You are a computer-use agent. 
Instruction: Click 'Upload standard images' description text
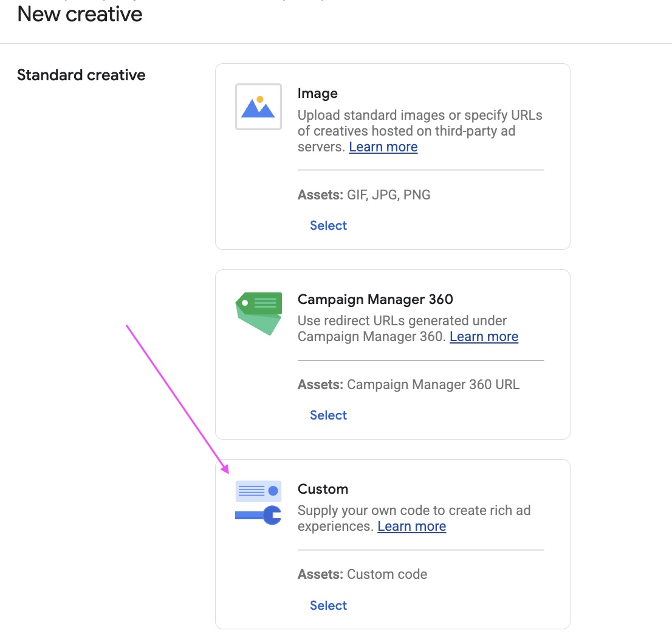click(x=420, y=131)
